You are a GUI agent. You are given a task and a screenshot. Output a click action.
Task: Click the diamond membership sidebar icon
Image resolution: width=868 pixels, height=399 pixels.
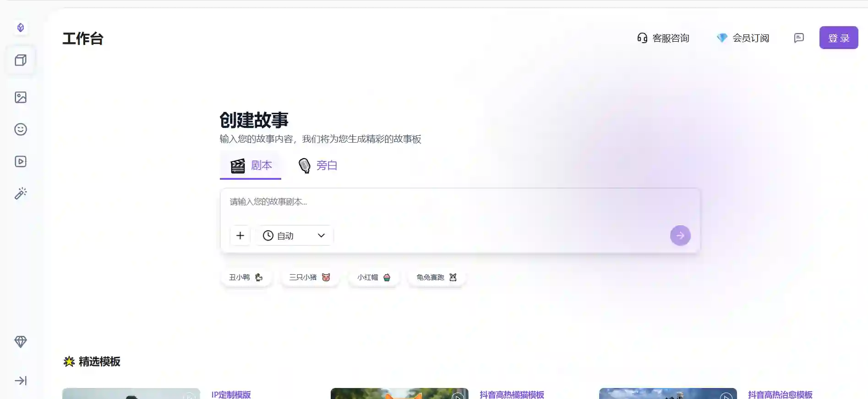point(21,342)
